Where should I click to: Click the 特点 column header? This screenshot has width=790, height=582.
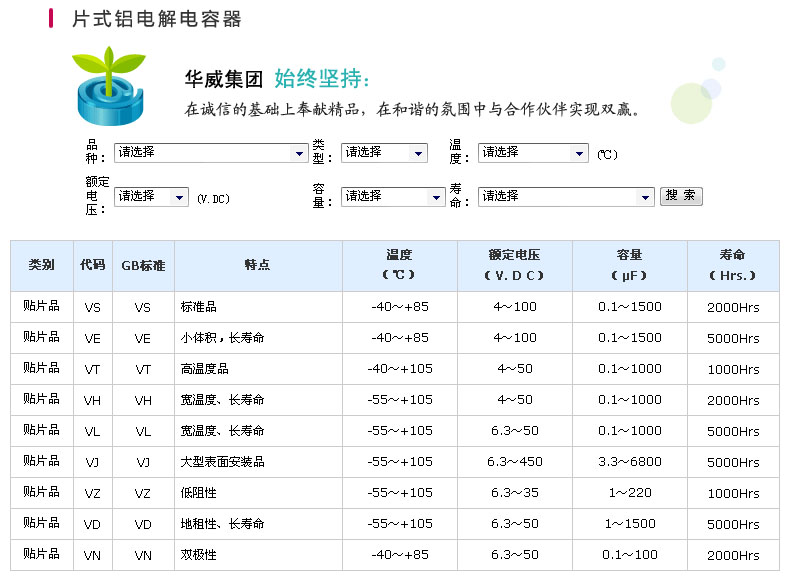click(x=258, y=266)
